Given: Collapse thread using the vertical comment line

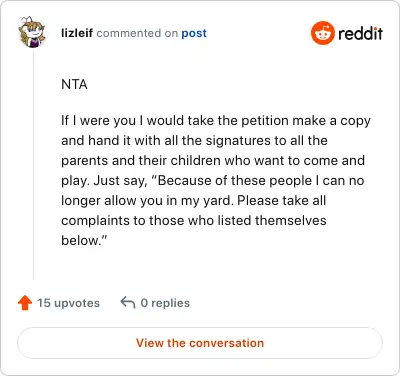Looking at the screenshot, I should [33, 165].
